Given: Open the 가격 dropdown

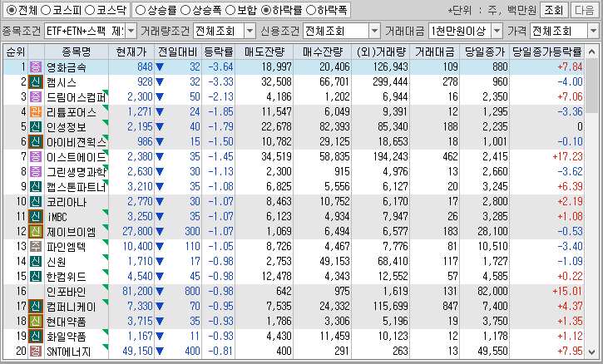Looking at the screenshot, I should point(593,31).
